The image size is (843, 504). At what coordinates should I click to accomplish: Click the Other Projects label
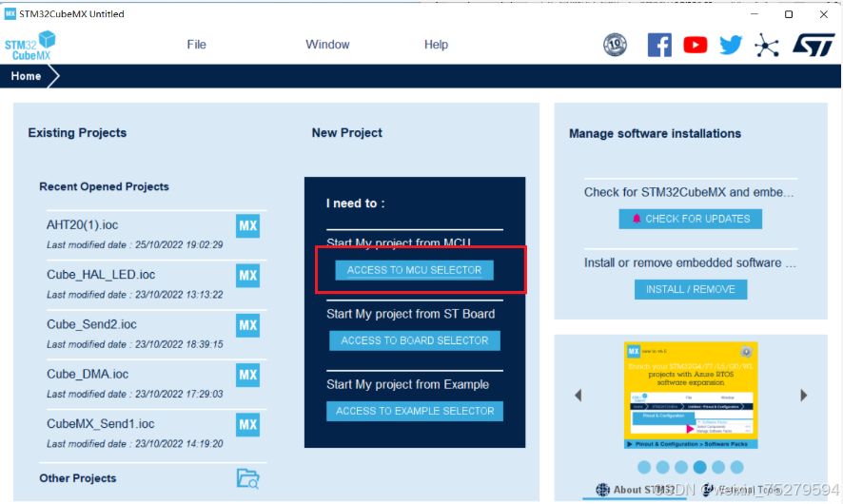[x=77, y=478]
